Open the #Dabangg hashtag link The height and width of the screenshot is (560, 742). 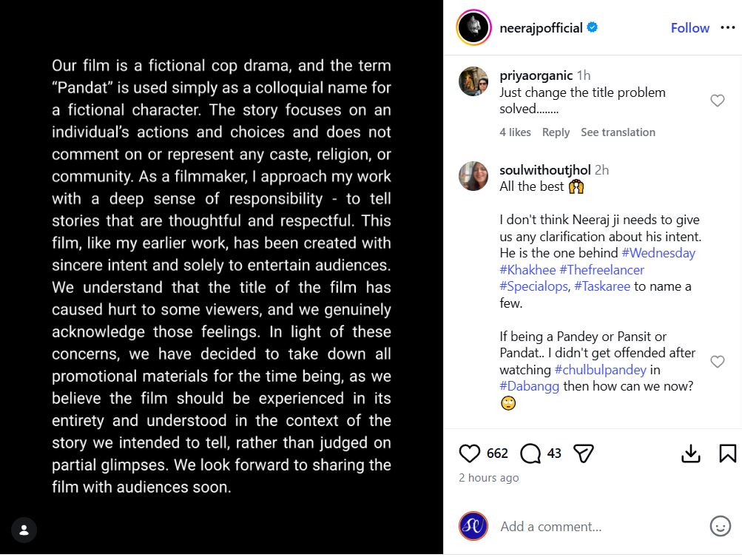[529, 386]
